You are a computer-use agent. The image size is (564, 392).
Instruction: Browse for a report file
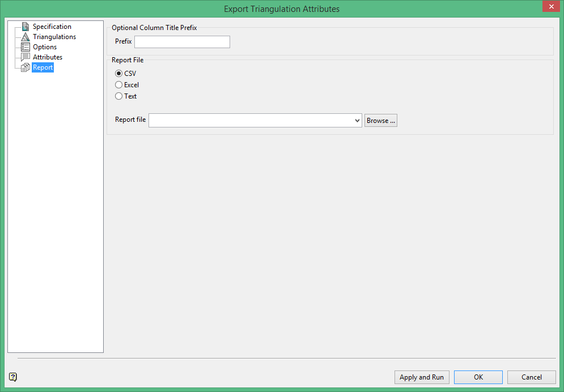pos(380,120)
